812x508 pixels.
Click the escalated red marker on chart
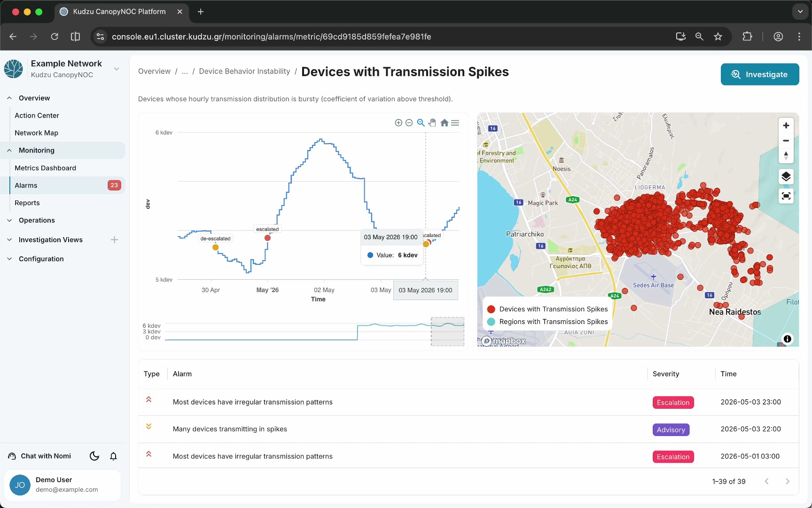(267, 238)
